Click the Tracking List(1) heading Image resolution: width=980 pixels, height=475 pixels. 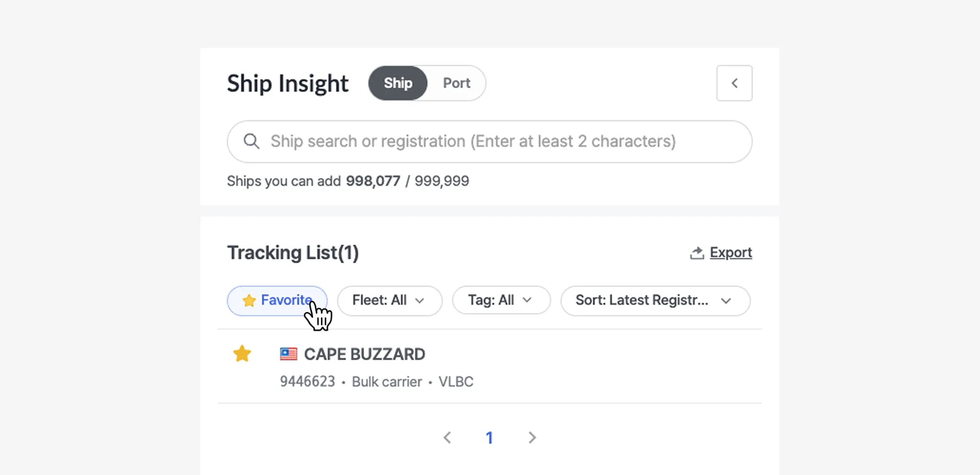[293, 253]
